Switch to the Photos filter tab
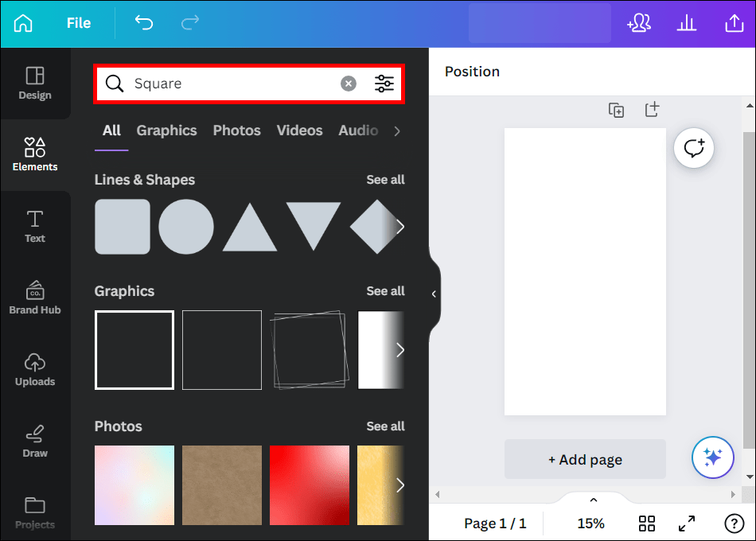 (x=236, y=130)
